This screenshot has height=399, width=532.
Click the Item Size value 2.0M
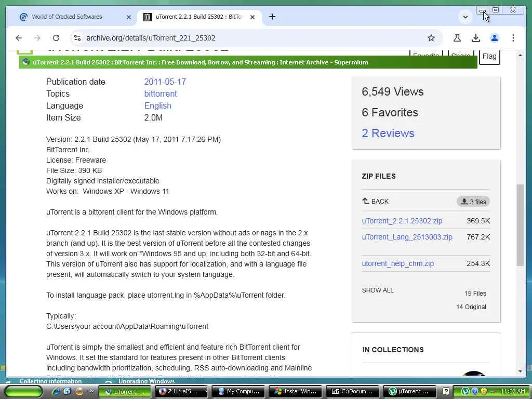point(153,118)
